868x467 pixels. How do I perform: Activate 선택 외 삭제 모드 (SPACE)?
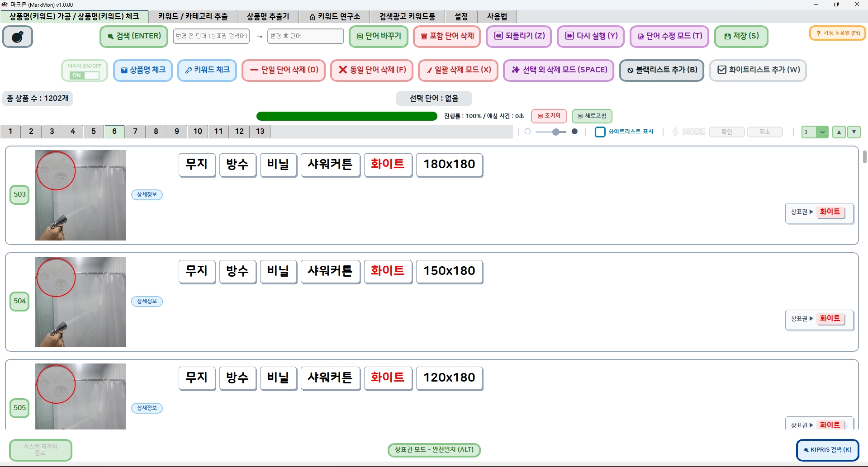(x=558, y=70)
